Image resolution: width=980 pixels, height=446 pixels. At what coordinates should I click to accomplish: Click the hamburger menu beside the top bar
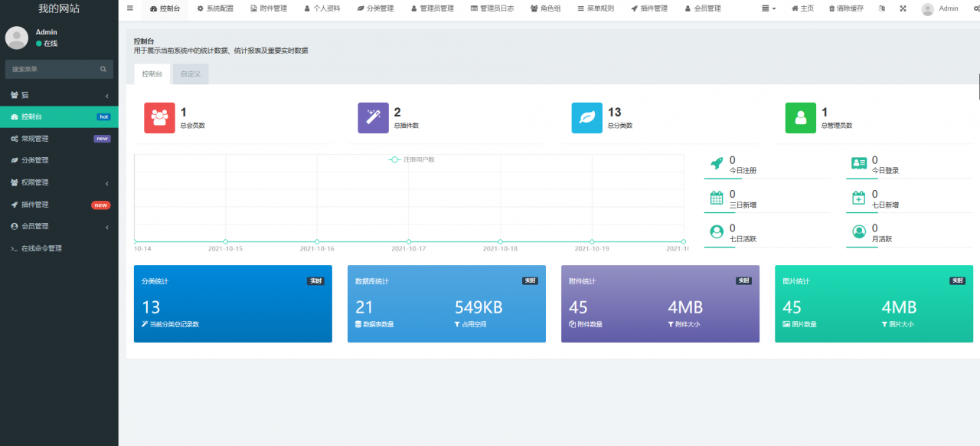pos(129,8)
